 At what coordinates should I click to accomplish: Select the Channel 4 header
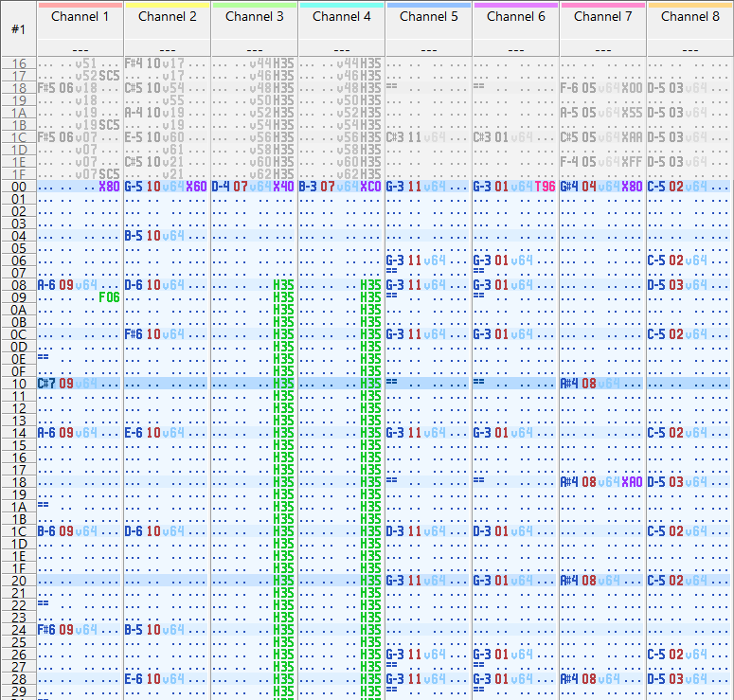pos(341,16)
